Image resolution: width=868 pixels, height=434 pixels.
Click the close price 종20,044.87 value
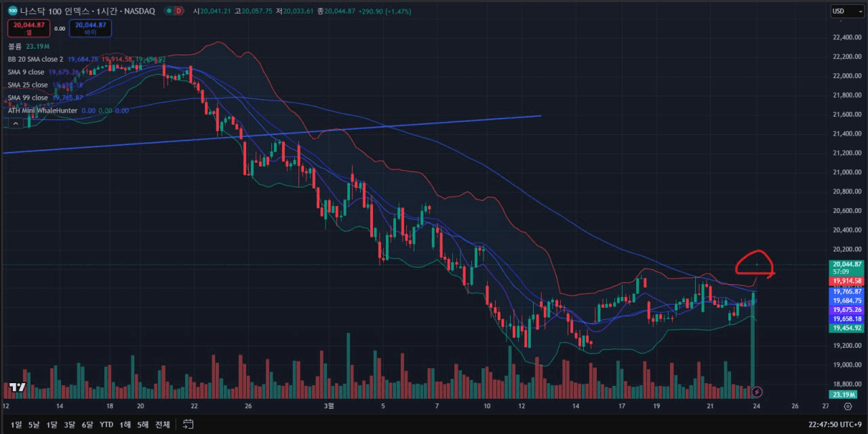click(x=336, y=11)
